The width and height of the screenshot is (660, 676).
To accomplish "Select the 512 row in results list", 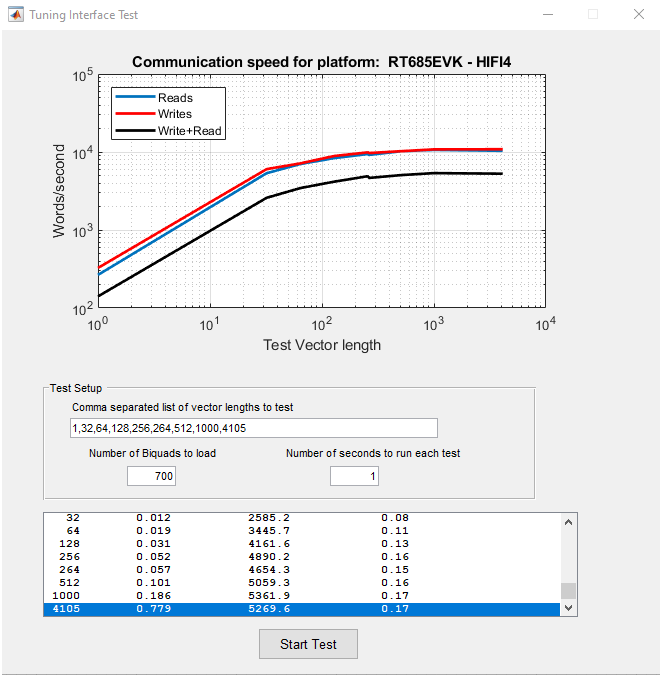I will pyautogui.click(x=300, y=582).
